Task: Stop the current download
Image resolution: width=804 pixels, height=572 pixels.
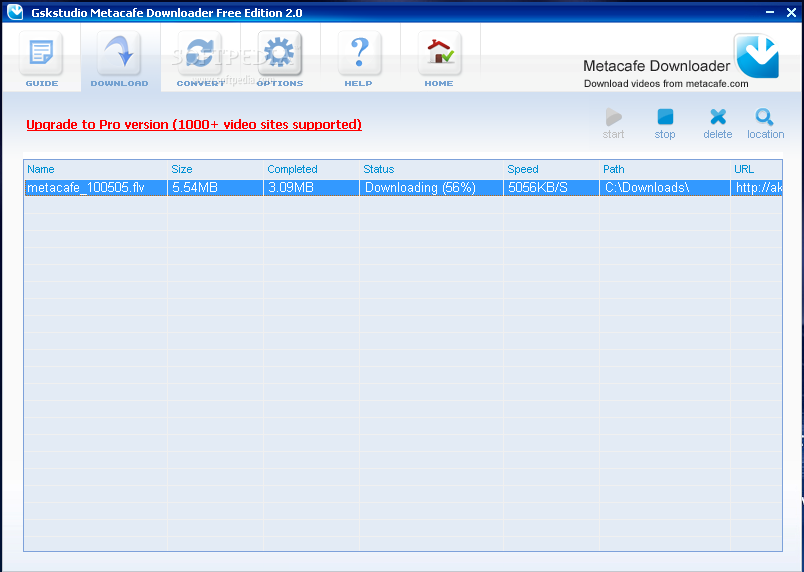Action: click(x=665, y=124)
